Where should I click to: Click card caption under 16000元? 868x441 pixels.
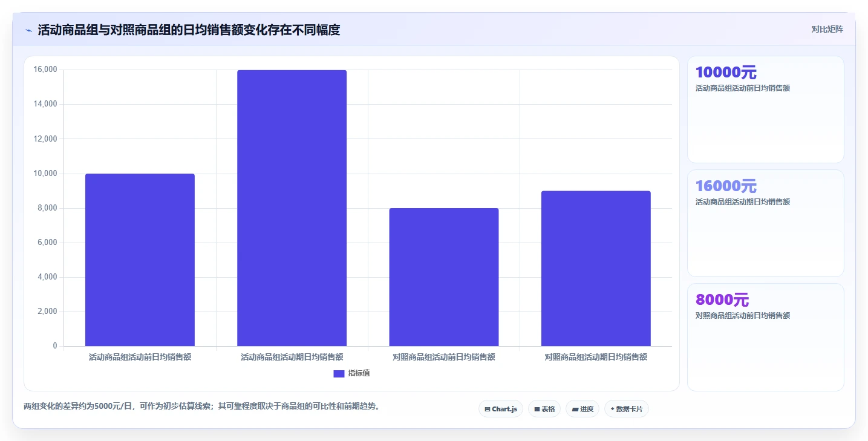743,202
